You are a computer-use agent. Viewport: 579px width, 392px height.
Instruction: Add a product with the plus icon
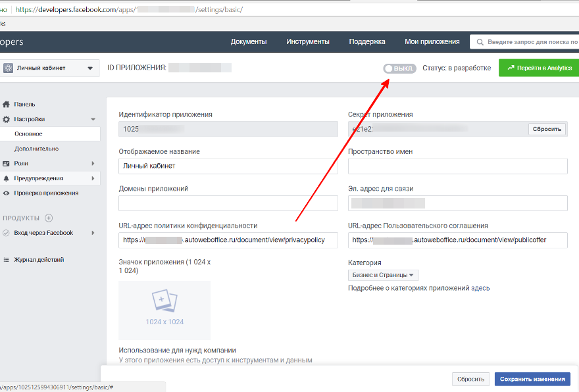(49, 218)
